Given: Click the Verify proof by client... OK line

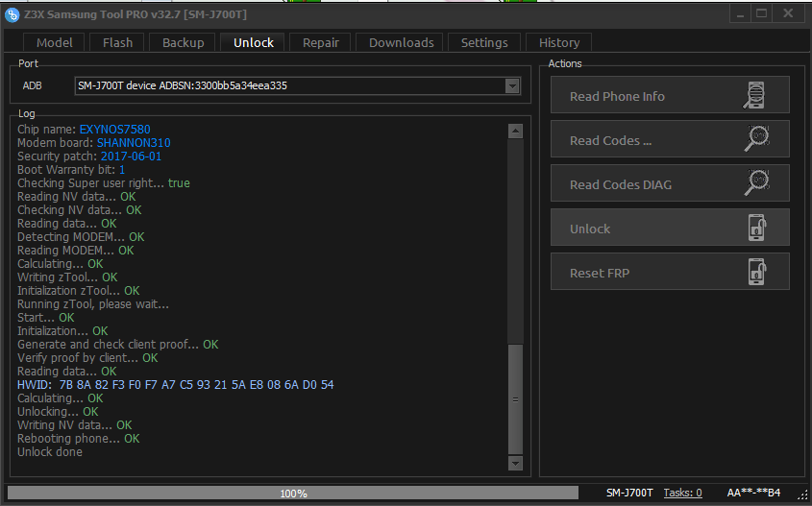Looking at the screenshot, I should click(87, 358).
